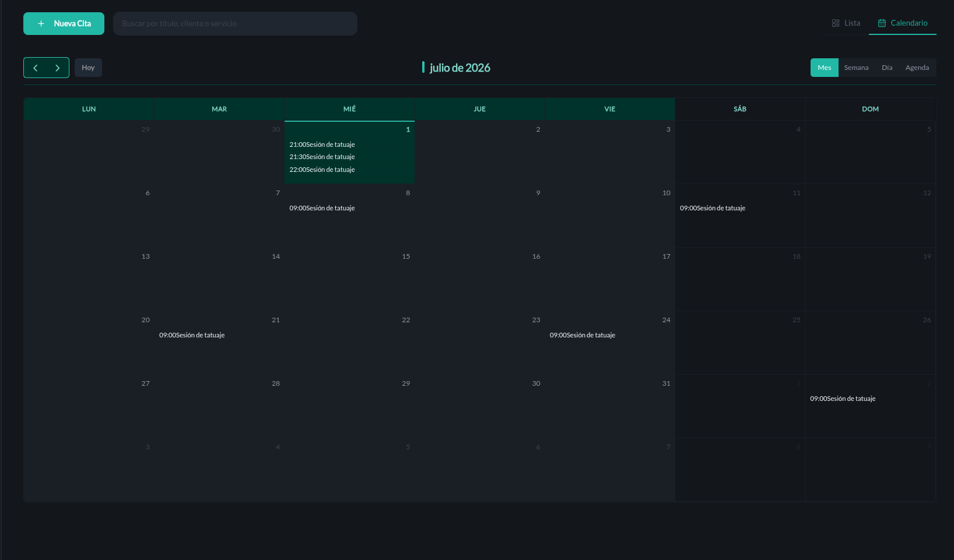Create a new appointment with Nueva Cita
Viewport: 954px width, 560px height.
point(64,24)
